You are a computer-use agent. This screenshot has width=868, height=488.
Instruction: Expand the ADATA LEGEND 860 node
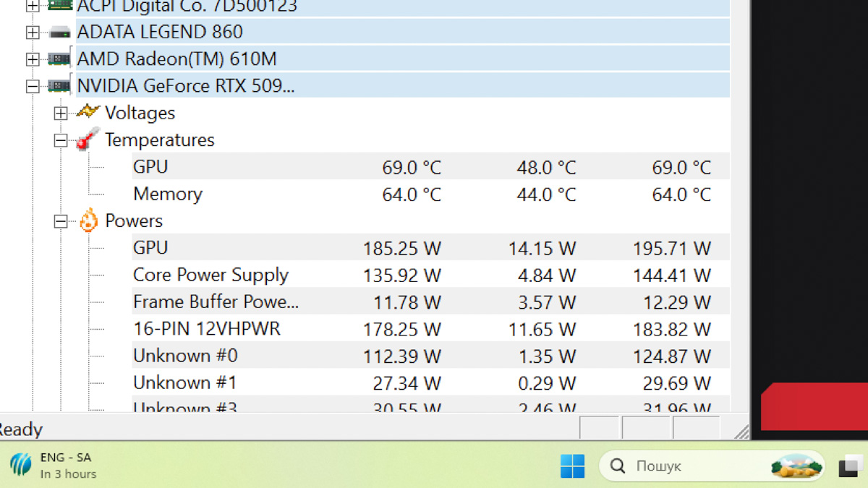(x=33, y=33)
